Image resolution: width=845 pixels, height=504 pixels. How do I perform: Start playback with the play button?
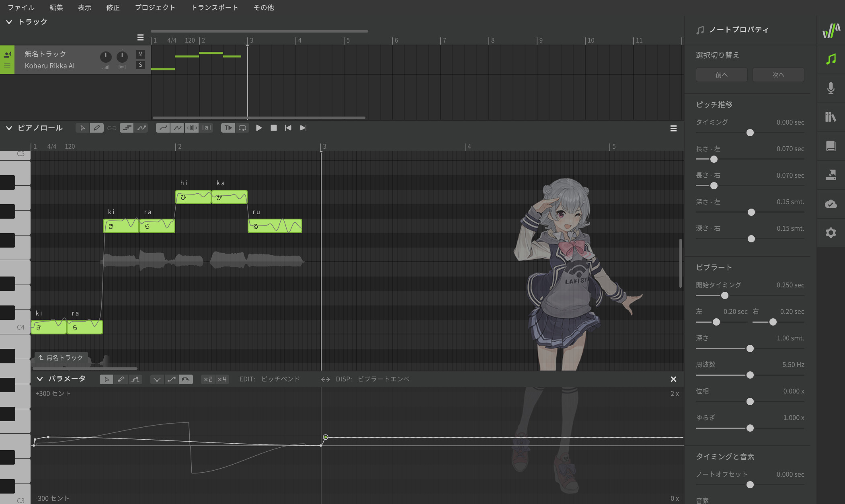(x=259, y=128)
